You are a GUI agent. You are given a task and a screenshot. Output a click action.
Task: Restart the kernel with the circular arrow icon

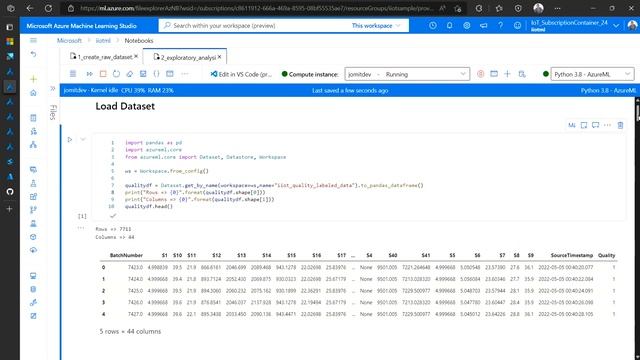[116, 74]
